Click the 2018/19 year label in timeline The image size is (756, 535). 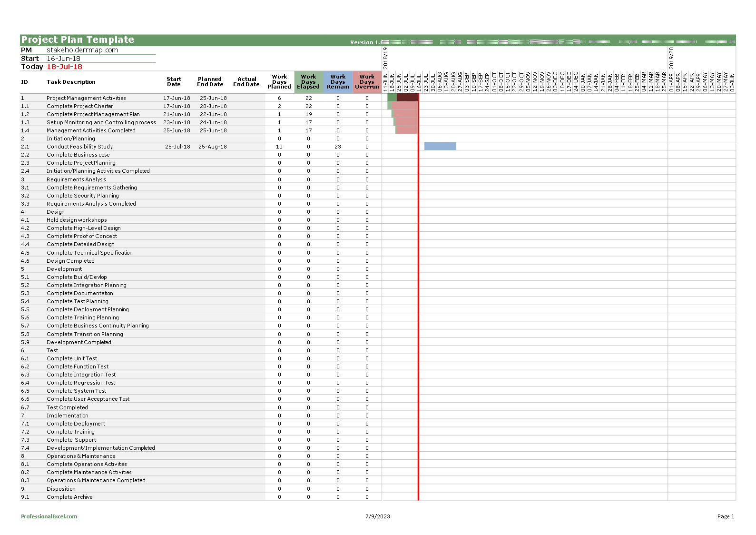pyautogui.click(x=385, y=58)
